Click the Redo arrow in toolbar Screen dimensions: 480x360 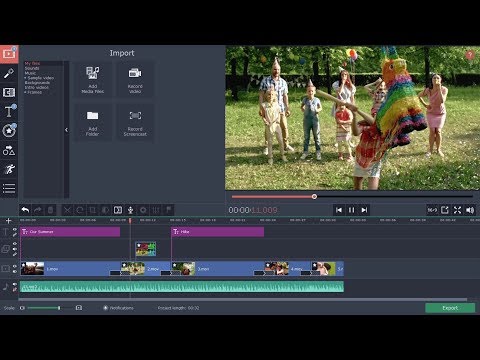coord(38,210)
